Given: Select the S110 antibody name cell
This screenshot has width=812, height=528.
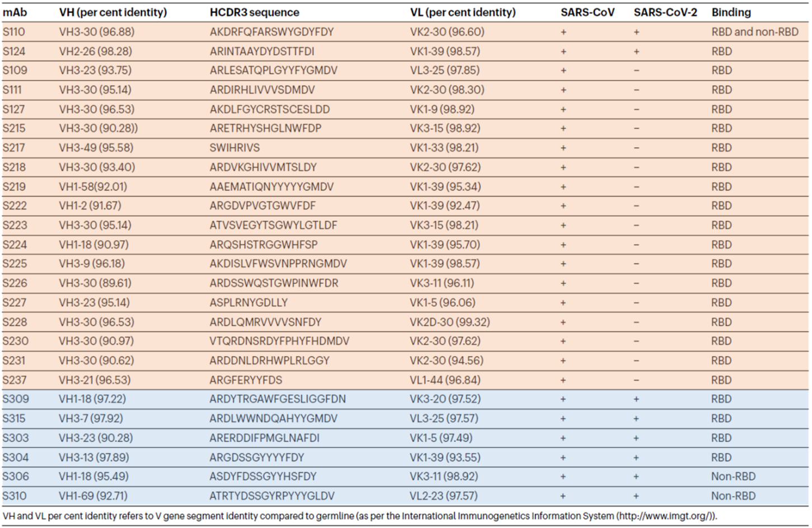Looking at the screenshot, I should 14,32.
